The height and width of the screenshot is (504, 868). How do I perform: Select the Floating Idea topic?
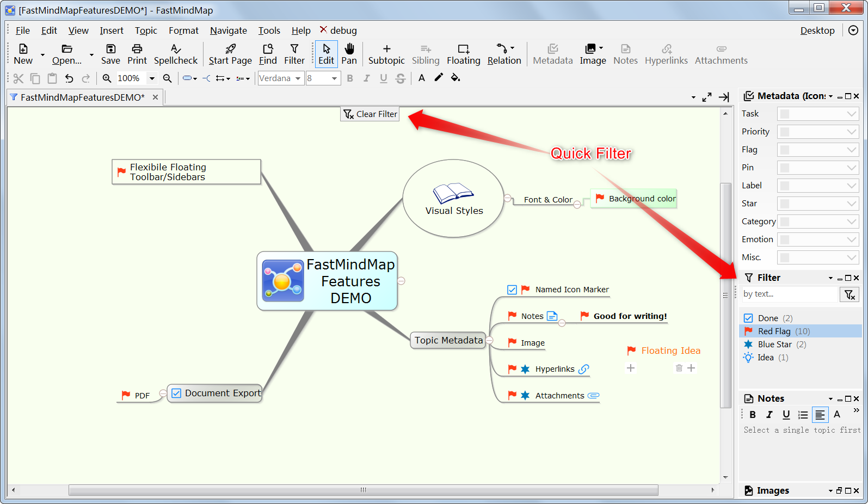[x=664, y=351]
